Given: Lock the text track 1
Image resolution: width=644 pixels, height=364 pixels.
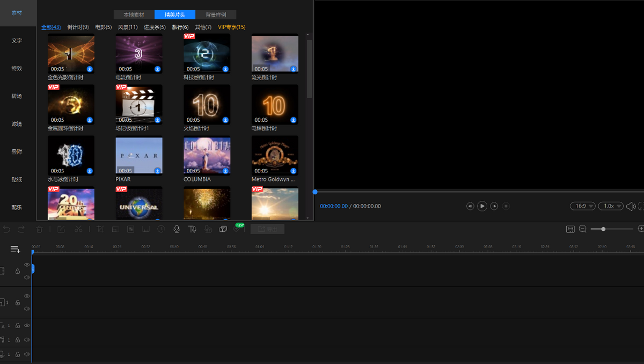Looking at the screenshot, I should [18, 325].
